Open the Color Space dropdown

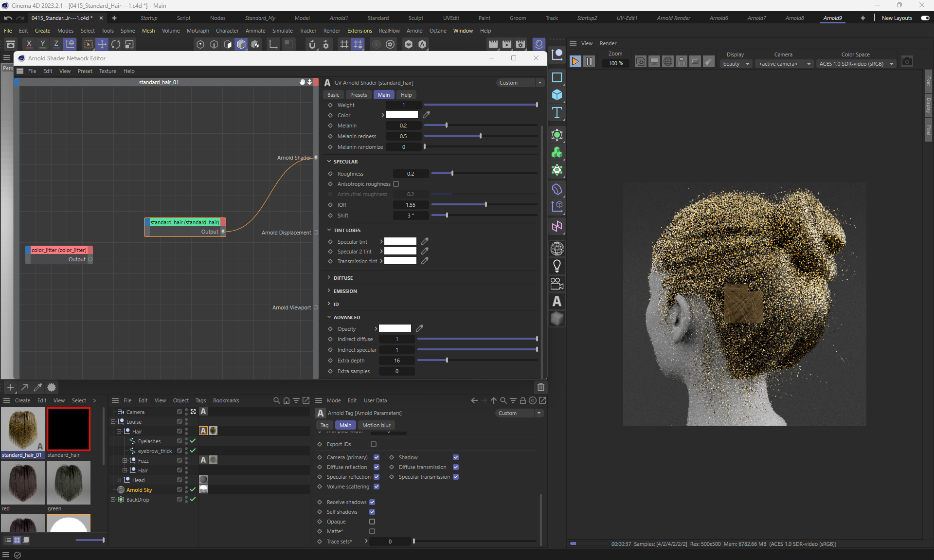tap(856, 64)
